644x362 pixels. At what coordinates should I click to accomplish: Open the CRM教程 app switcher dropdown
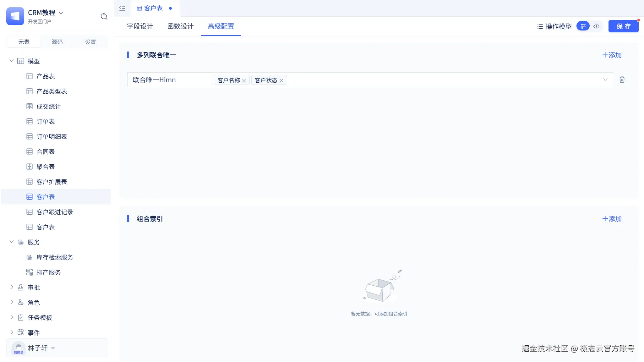coord(61,13)
